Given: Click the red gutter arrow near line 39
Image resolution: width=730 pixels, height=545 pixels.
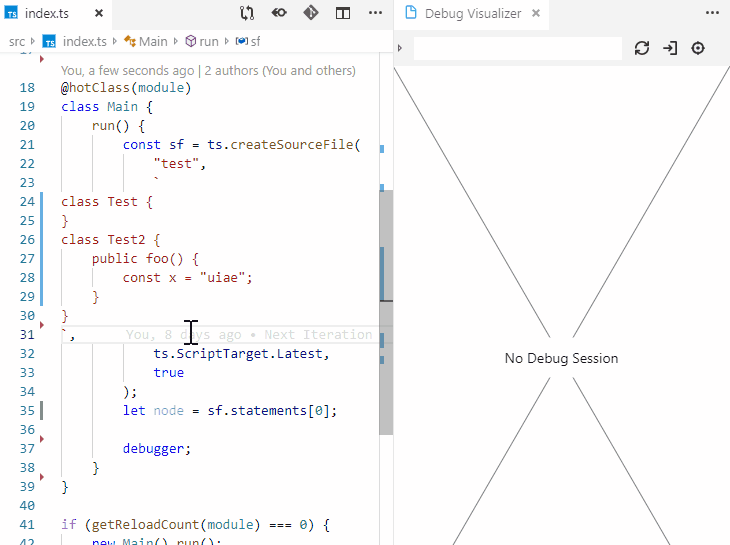Looking at the screenshot, I should click(42, 477).
